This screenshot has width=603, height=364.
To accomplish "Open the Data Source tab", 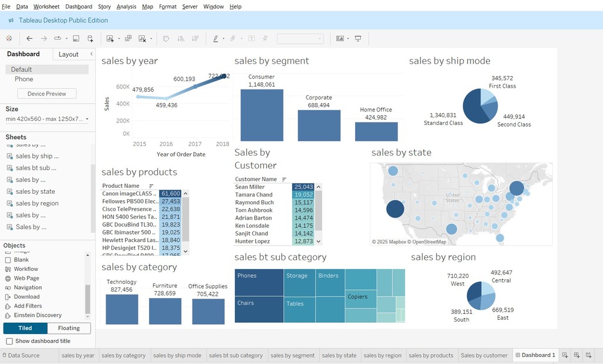I will [x=24, y=356].
